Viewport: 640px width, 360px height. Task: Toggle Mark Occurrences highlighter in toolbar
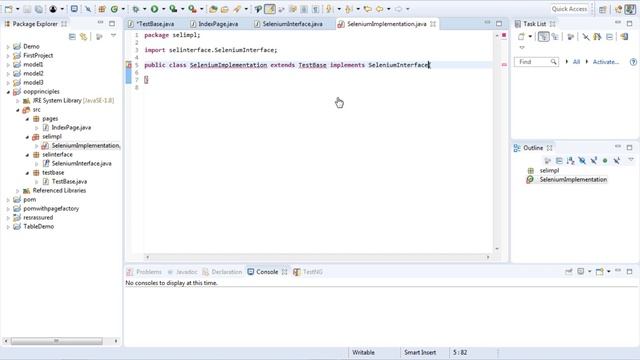tap(270, 9)
